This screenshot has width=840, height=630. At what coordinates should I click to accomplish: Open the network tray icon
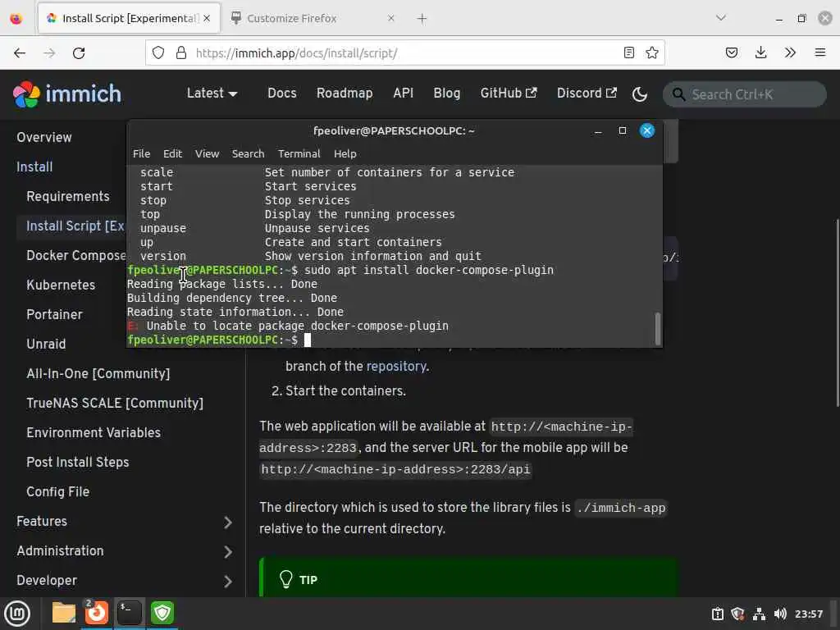coord(759,614)
